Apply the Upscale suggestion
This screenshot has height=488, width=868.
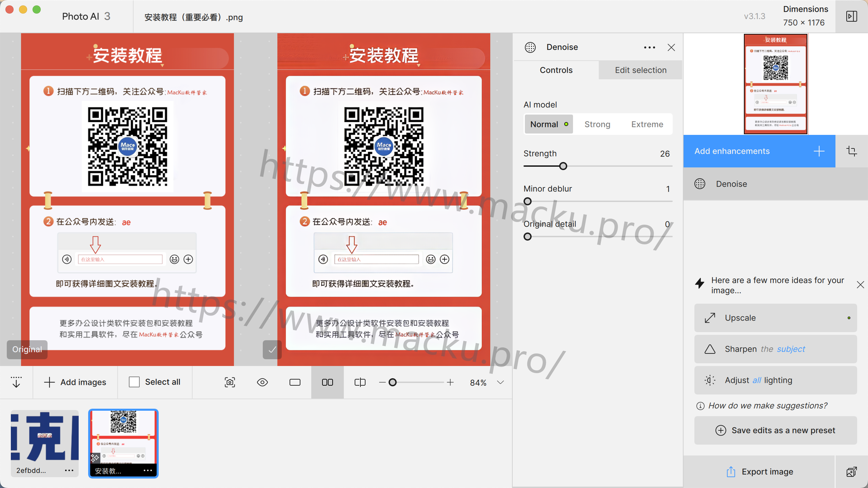coord(775,318)
